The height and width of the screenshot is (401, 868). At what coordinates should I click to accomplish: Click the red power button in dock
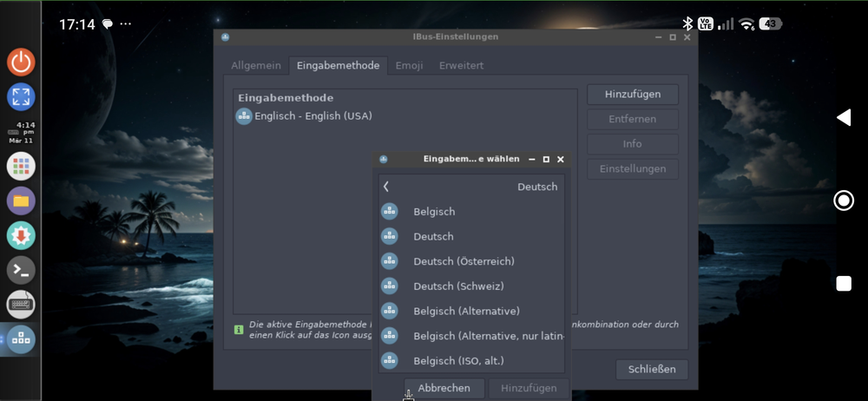[21, 62]
